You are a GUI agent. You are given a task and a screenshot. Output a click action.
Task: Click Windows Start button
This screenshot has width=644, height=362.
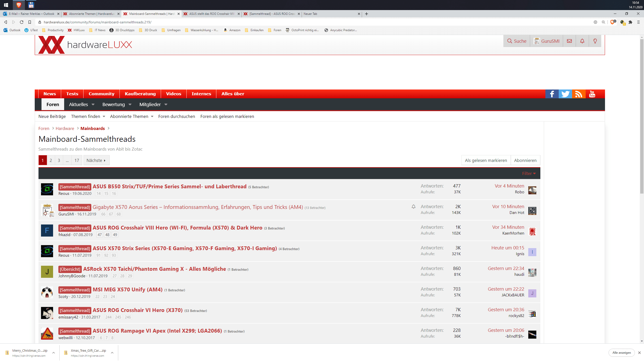pyautogui.click(x=6, y=5)
